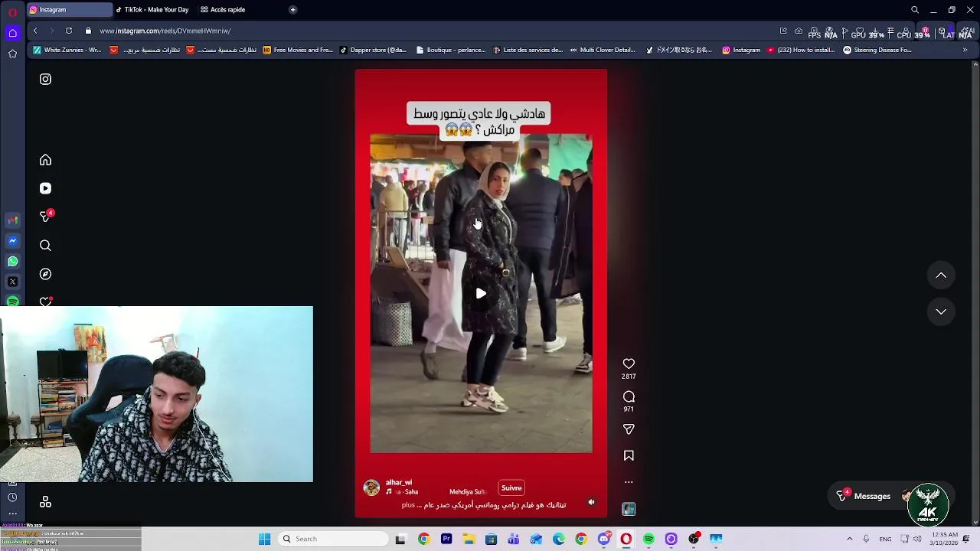Toggle reel sound with the speaker icon
Viewport: 980px width, 551px height.
click(591, 502)
